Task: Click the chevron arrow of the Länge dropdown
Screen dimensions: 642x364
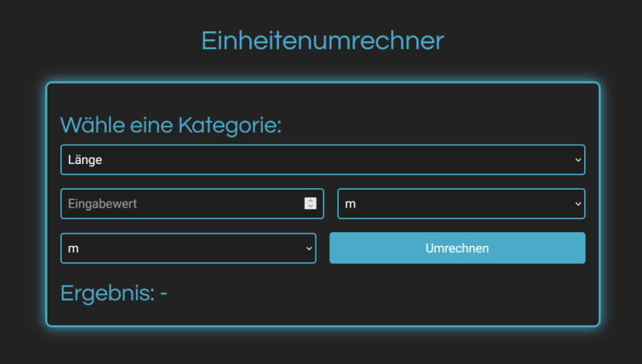Action: 578,160
